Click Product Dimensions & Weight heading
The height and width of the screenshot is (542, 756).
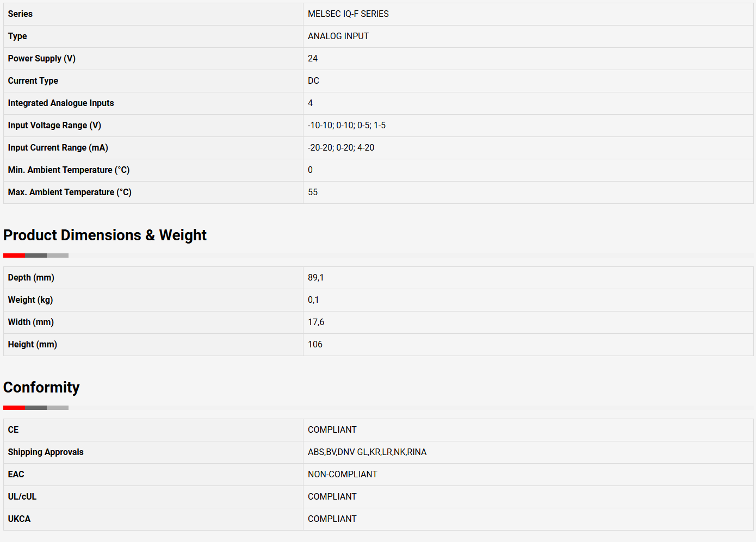click(105, 235)
